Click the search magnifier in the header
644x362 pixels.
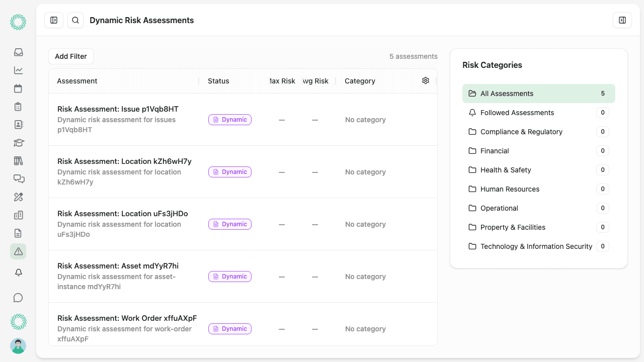point(75,20)
